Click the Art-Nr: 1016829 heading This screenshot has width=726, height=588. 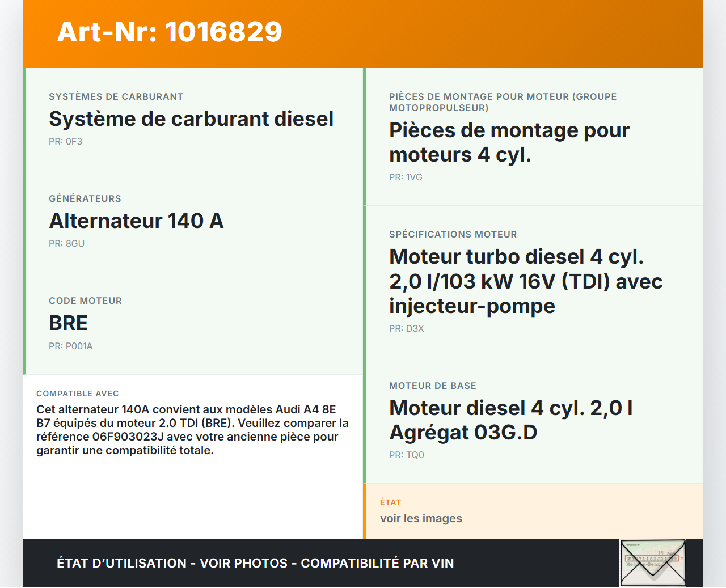click(170, 32)
